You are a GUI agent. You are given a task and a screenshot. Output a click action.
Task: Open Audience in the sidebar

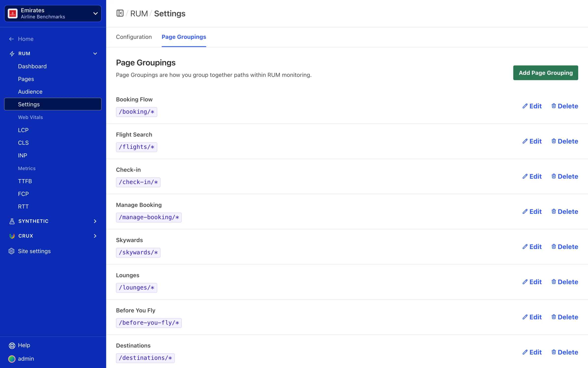(x=30, y=92)
